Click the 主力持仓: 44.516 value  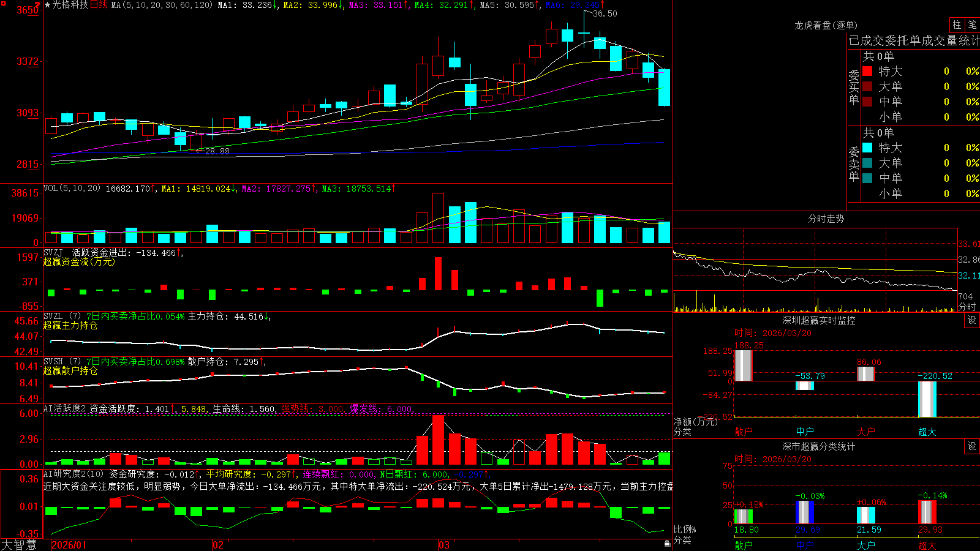click(x=229, y=317)
